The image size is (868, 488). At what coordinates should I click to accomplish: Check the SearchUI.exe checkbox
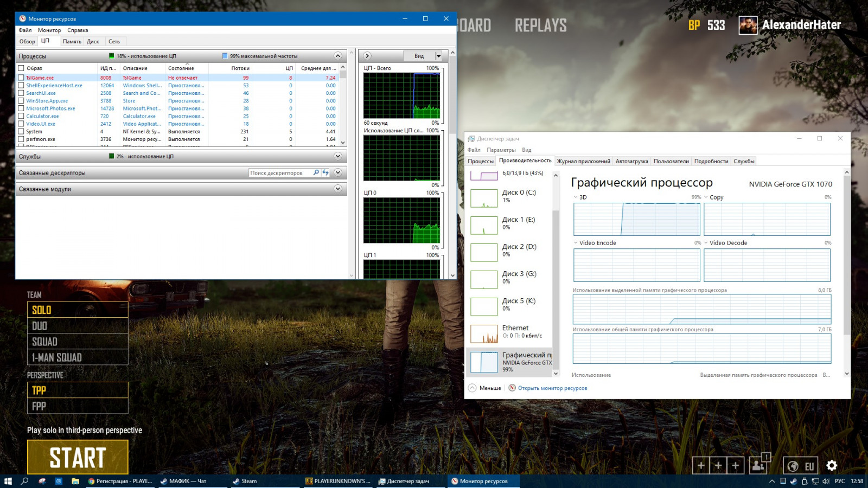pos(21,93)
